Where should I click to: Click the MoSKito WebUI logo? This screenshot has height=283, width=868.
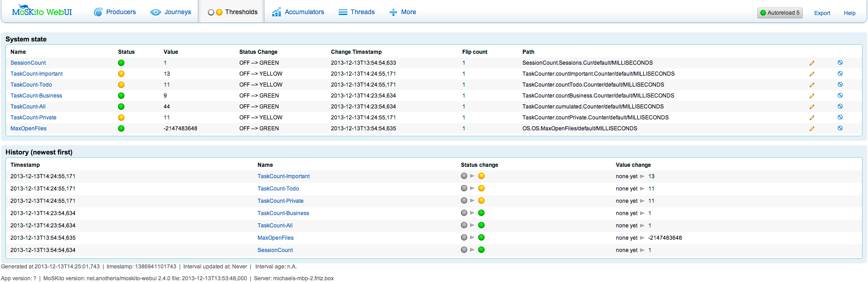pos(42,11)
